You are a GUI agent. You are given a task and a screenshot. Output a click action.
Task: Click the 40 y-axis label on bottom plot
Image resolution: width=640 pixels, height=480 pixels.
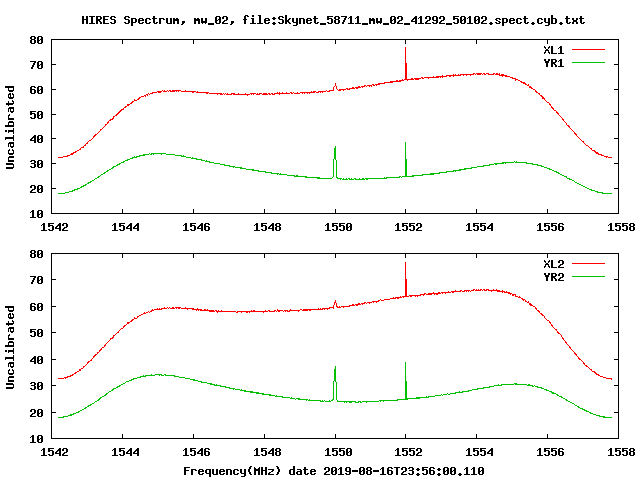pyautogui.click(x=36, y=360)
